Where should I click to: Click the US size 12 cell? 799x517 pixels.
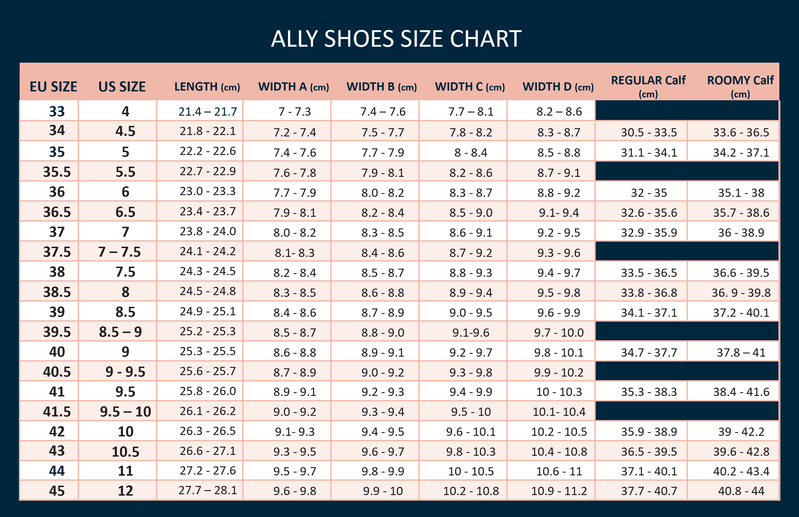point(126,491)
